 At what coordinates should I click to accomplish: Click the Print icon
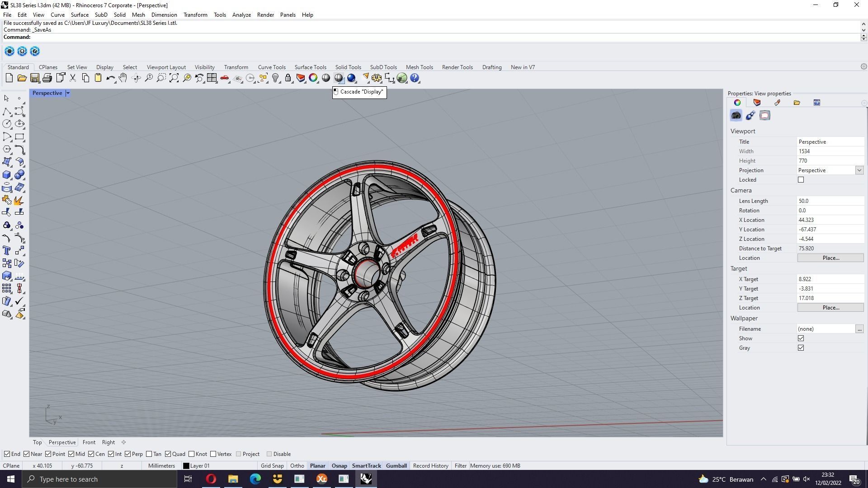47,78
